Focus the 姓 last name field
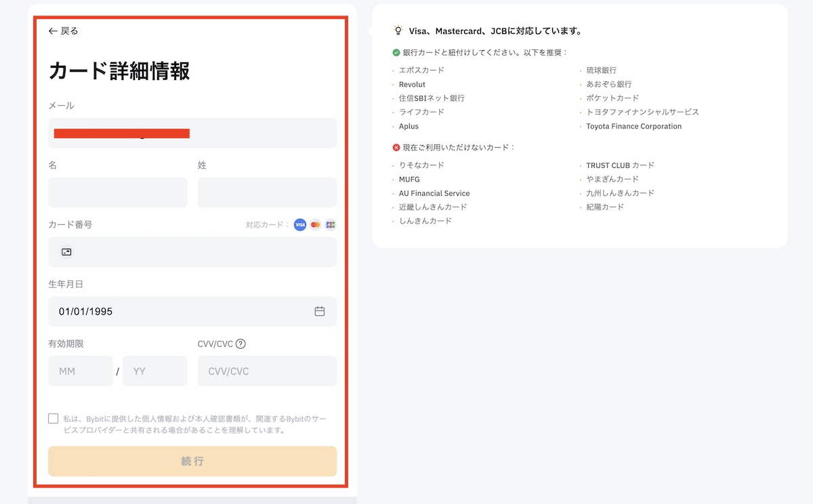Image resolution: width=813 pixels, height=504 pixels. 267,192
